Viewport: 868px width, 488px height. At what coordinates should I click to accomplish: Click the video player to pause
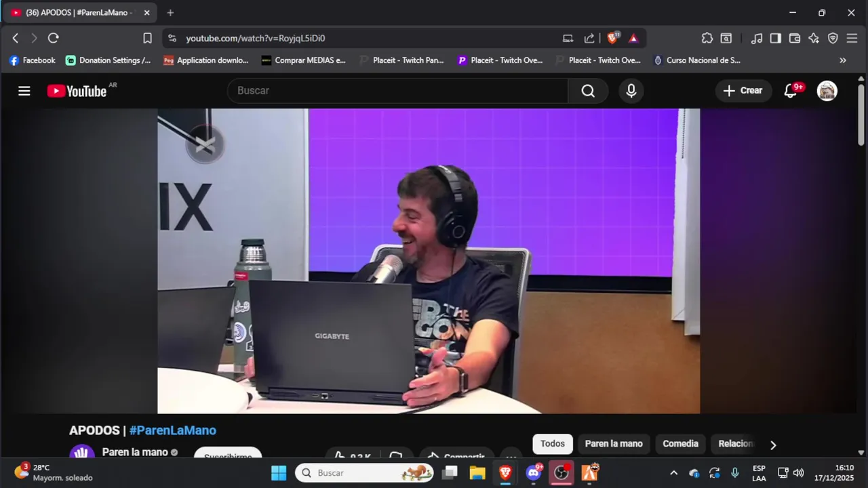point(429,261)
